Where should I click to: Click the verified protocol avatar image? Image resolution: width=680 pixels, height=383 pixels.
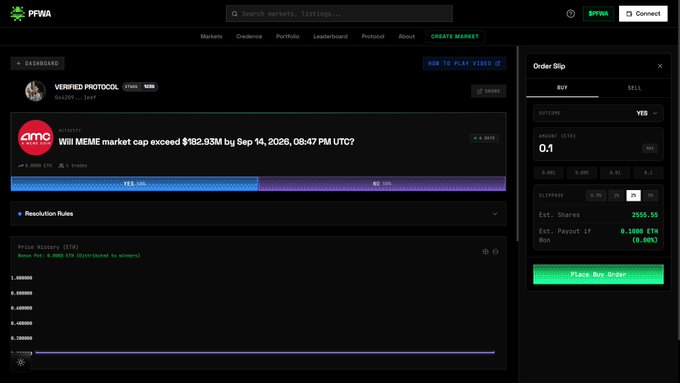point(35,91)
